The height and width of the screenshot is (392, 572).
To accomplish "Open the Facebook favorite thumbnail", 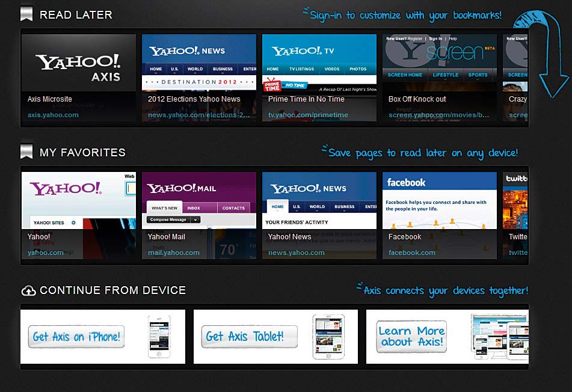I will click(x=440, y=215).
